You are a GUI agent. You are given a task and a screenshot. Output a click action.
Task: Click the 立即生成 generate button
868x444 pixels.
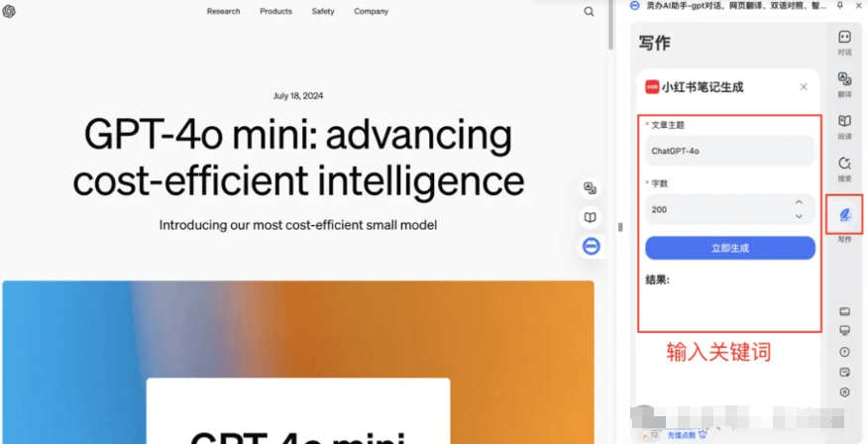pyautogui.click(x=730, y=248)
